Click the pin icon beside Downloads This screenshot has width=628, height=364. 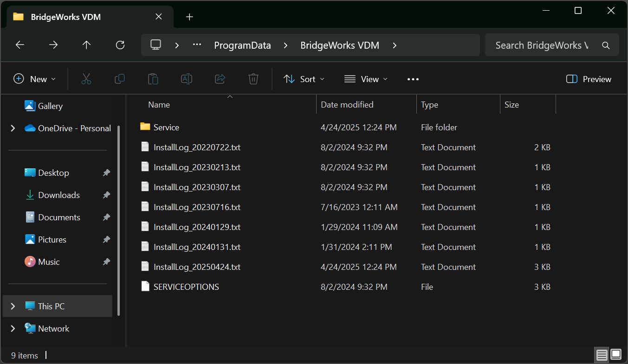click(106, 195)
